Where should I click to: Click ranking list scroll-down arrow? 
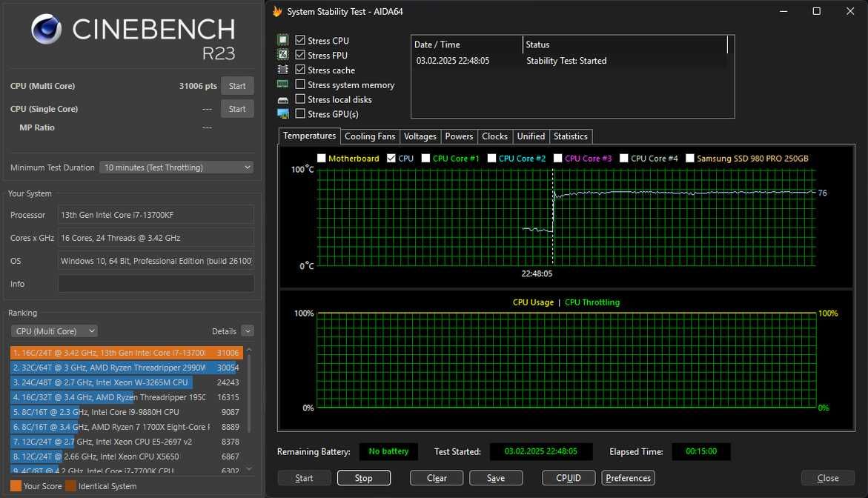tap(249, 468)
